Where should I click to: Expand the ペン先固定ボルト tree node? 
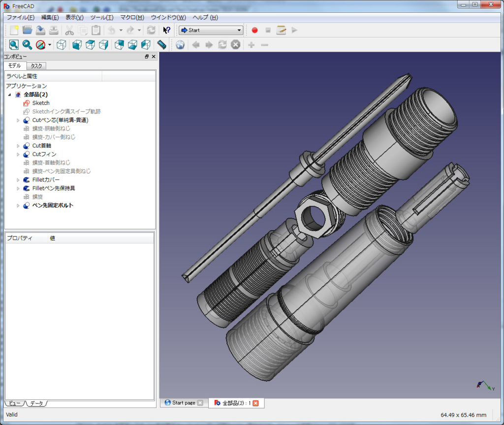(18, 205)
